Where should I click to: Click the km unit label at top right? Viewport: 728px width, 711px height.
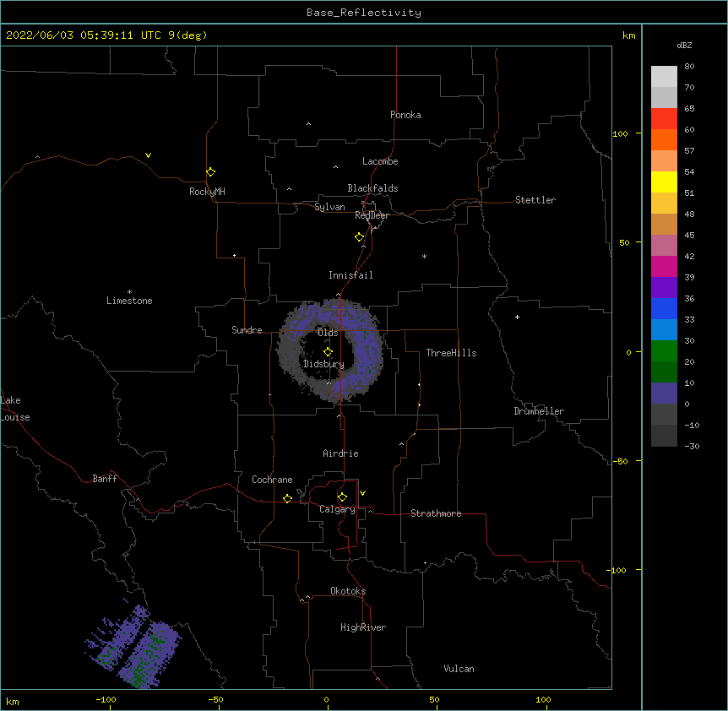click(x=629, y=35)
